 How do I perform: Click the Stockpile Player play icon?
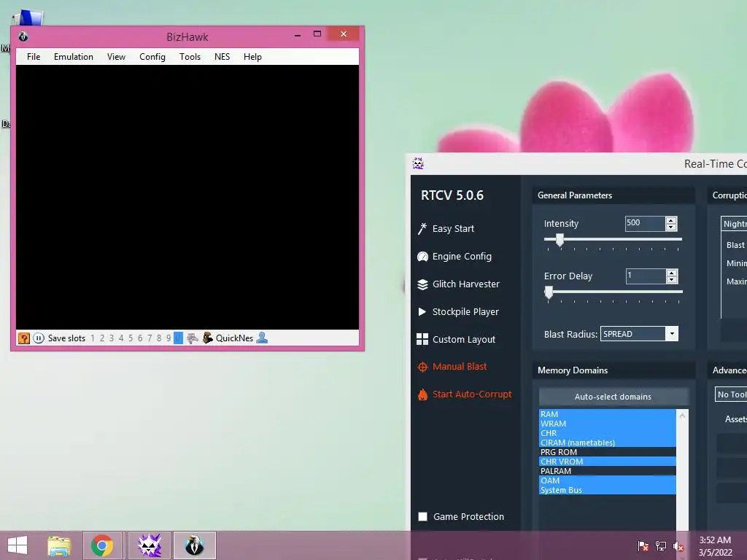tap(422, 312)
